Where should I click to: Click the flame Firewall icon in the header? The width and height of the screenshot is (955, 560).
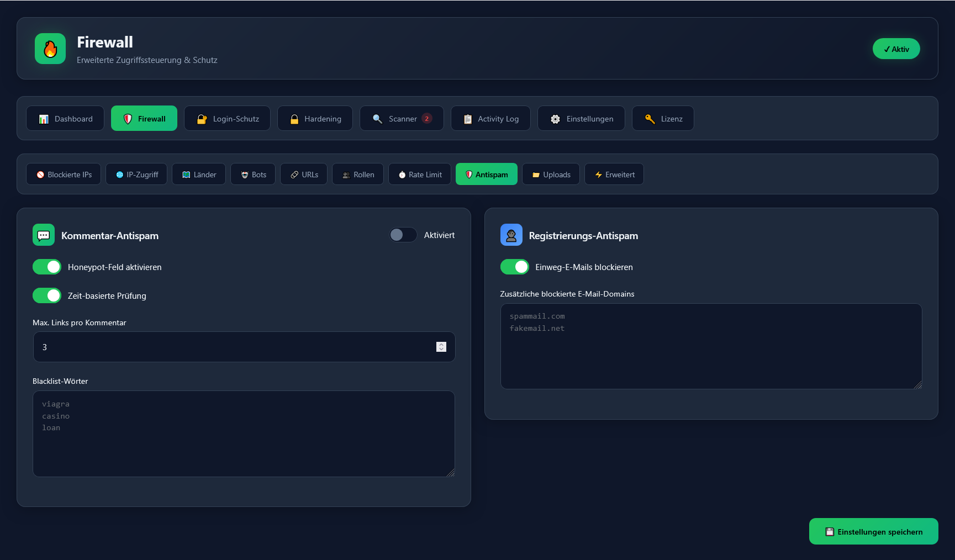pyautogui.click(x=50, y=49)
